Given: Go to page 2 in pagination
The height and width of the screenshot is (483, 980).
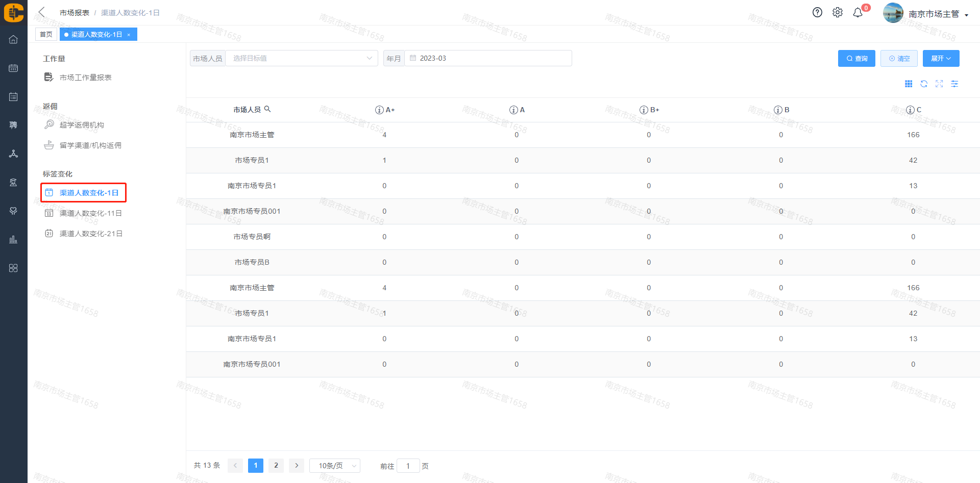Looking at the screenshot, I should tap(276, 465).
